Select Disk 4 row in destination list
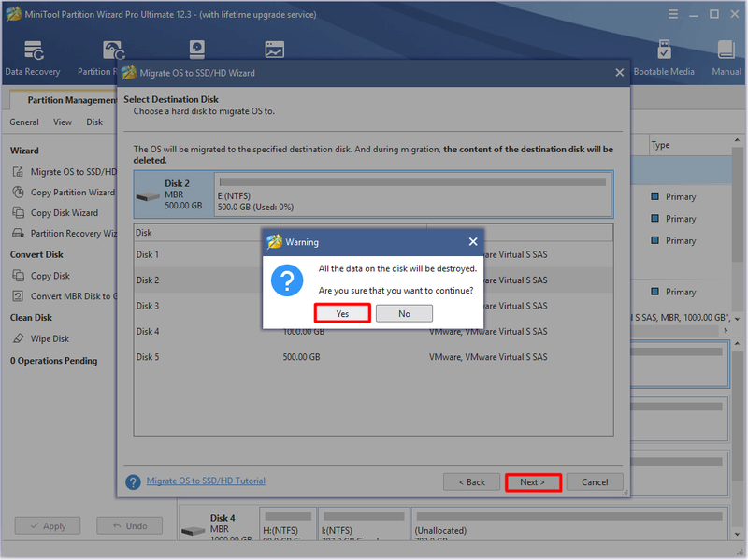The width and height of the screenshot is (748, 560). pos(373,332)
